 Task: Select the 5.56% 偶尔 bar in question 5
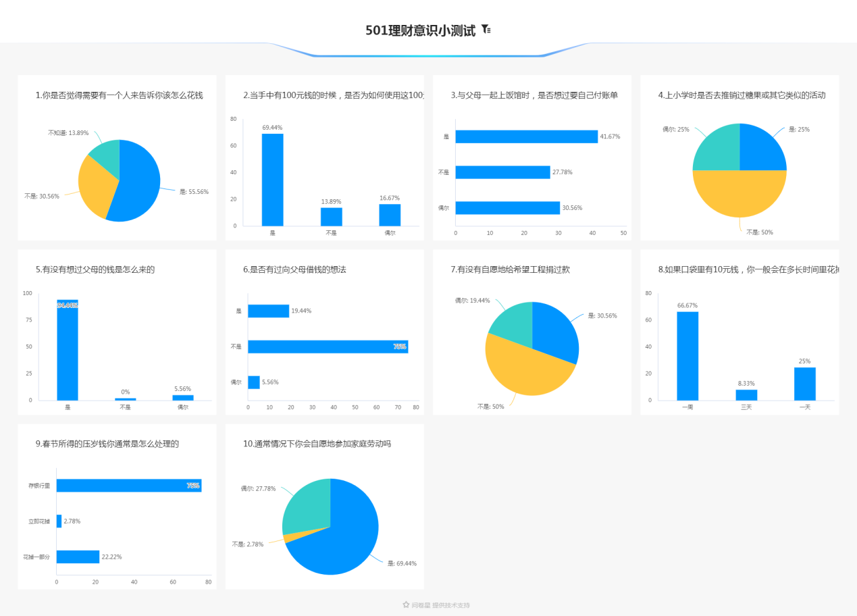point(183,398)
